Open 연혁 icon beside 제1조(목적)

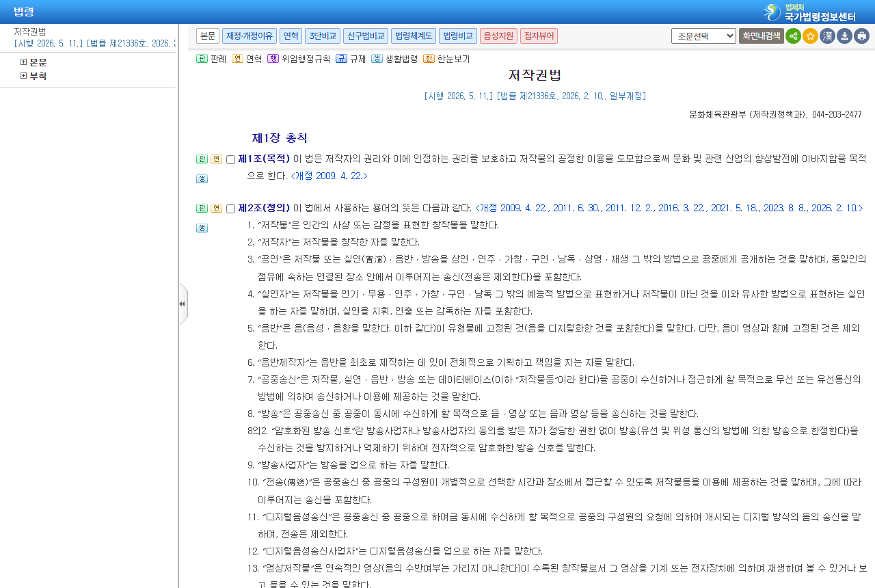(x=216, y=159)
